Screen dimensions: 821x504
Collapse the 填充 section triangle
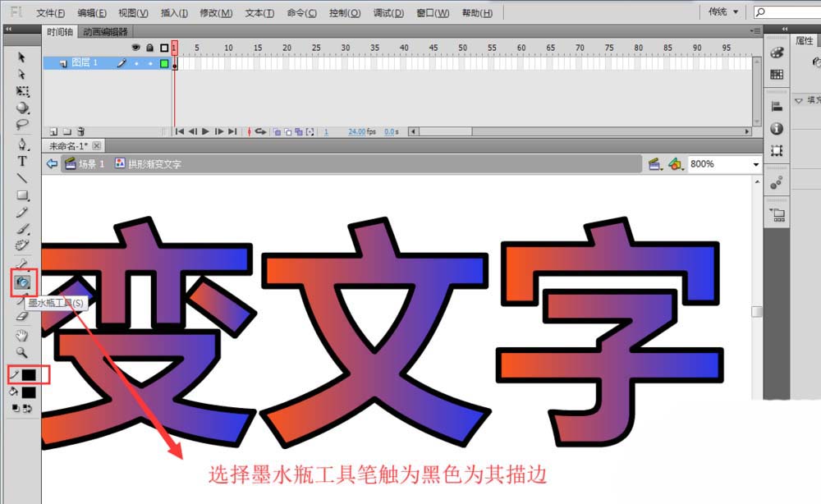tap(799, 100)
